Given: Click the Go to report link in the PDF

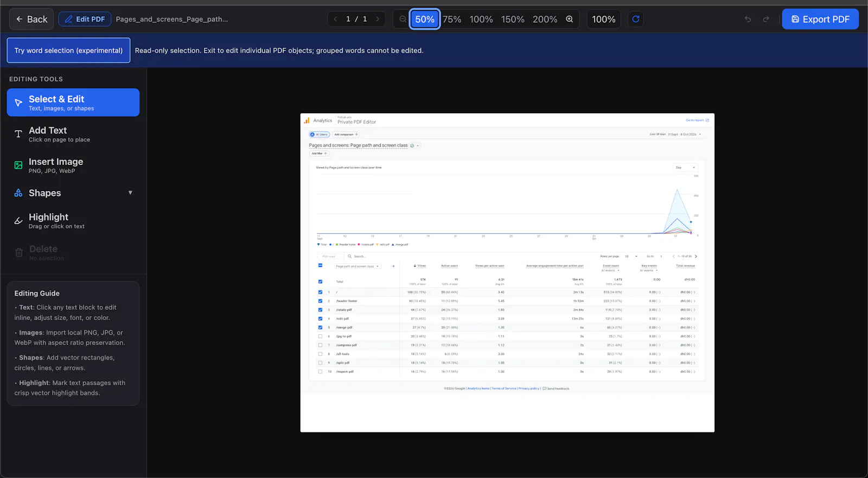Looking at the screenshot, I should 697,120.
